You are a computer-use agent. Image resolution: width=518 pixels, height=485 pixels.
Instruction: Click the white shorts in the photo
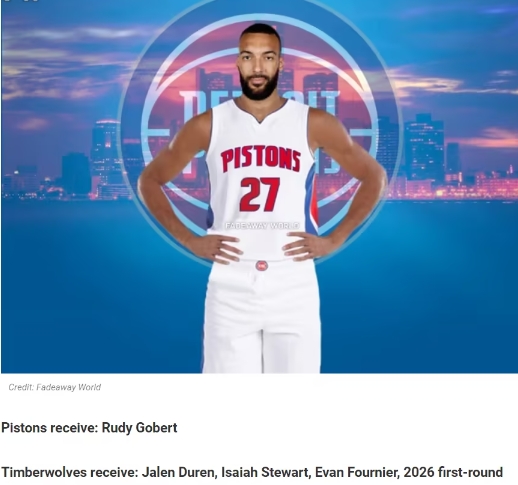pyautogui.click(x=262, y=317)
